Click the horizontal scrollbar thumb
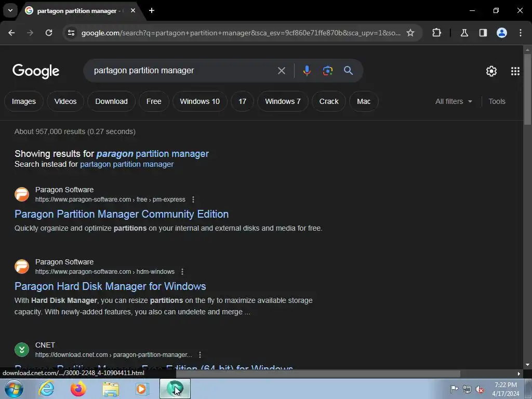Image resolution: width=532 pixels, height=399 pixels. click(x=318, y=374)
